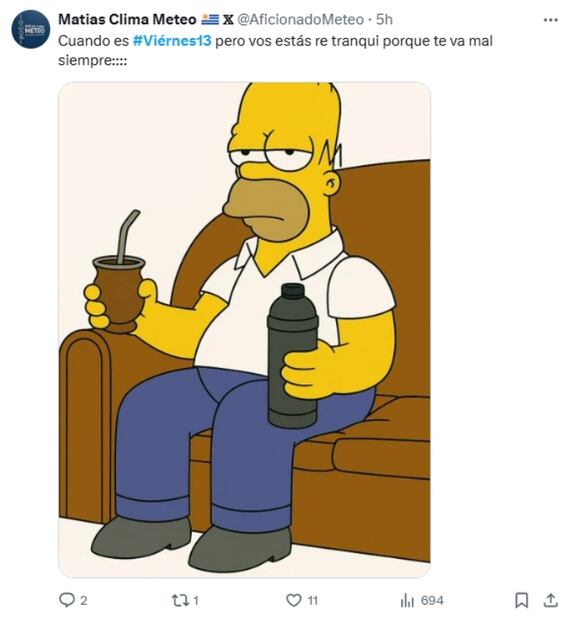The height and width of the screenshot is (620, 575).
Task: Click the Matias Clima Meteo display name
Action: click(x=127, y=19)
